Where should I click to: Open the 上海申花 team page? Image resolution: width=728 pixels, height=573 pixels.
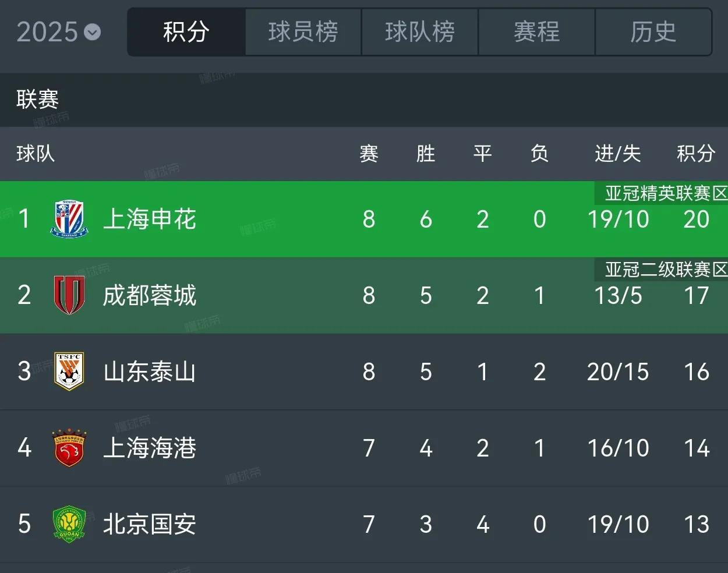pos(149,219)
